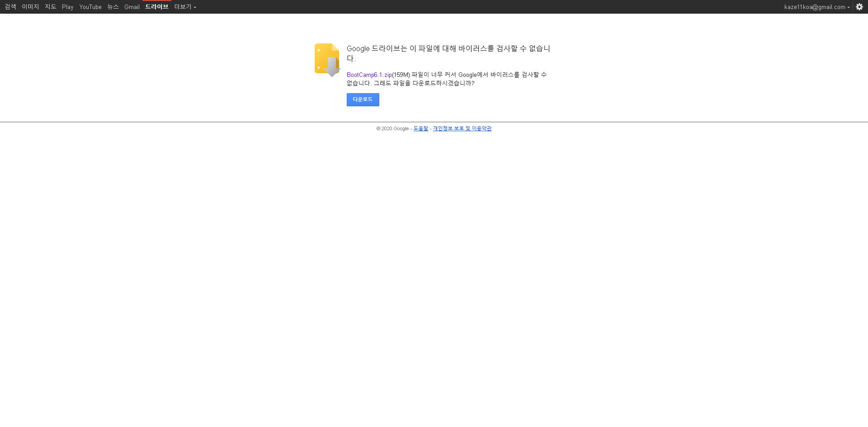This screenshot has height=427, width=868.
Task: Open the 검색 menu item
Action: [x=10, y=7]
